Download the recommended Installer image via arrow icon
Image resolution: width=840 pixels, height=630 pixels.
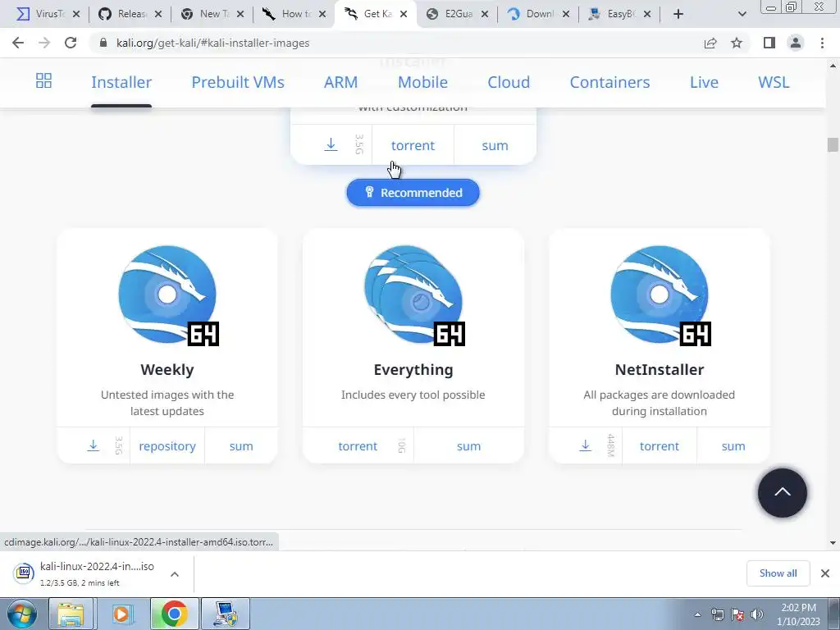331,144
